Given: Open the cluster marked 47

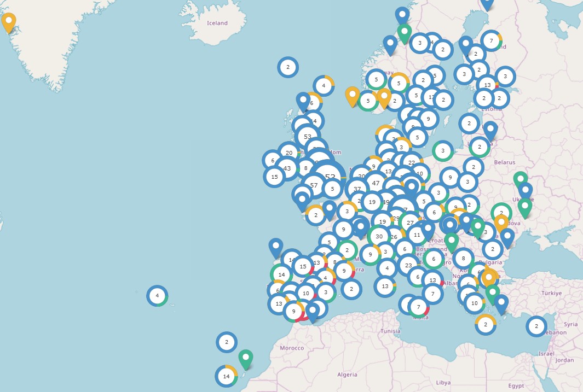Looking at the screenshot, I should coord(376,183).
